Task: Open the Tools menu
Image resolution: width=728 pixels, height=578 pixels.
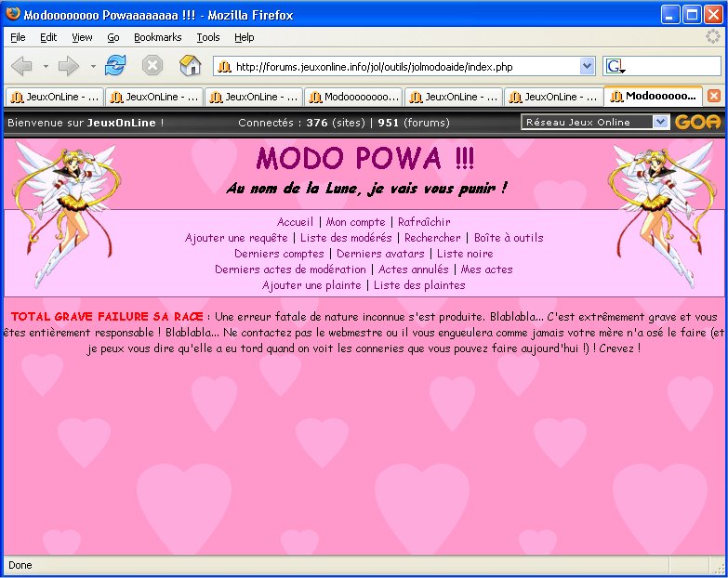Action: pos(208,37)
